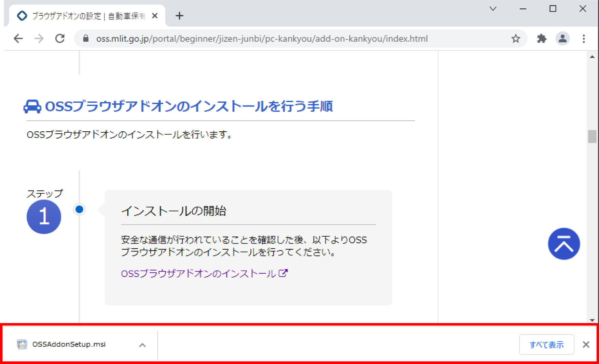Open tab search chevron in title bar
This screenshot has width=599, height=364.
[x=493, y=9]
